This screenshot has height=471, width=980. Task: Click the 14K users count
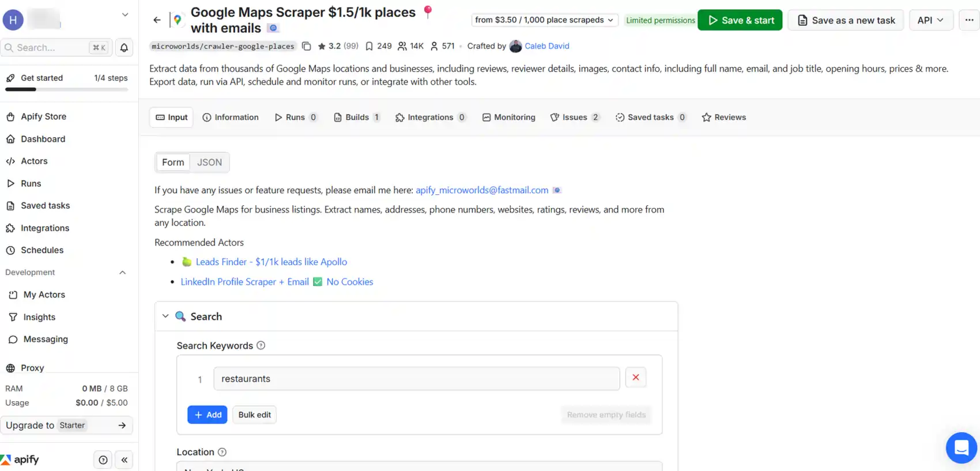(410, 46)
